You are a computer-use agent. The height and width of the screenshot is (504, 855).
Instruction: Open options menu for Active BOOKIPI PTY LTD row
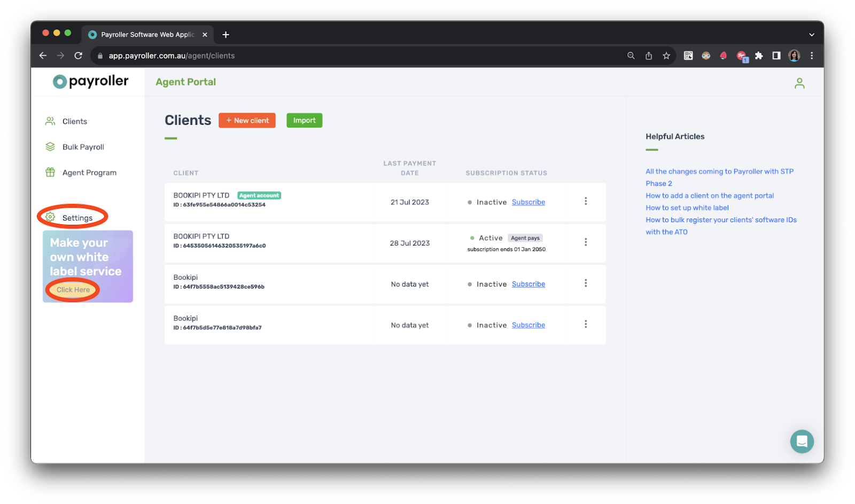coord(586,242)
